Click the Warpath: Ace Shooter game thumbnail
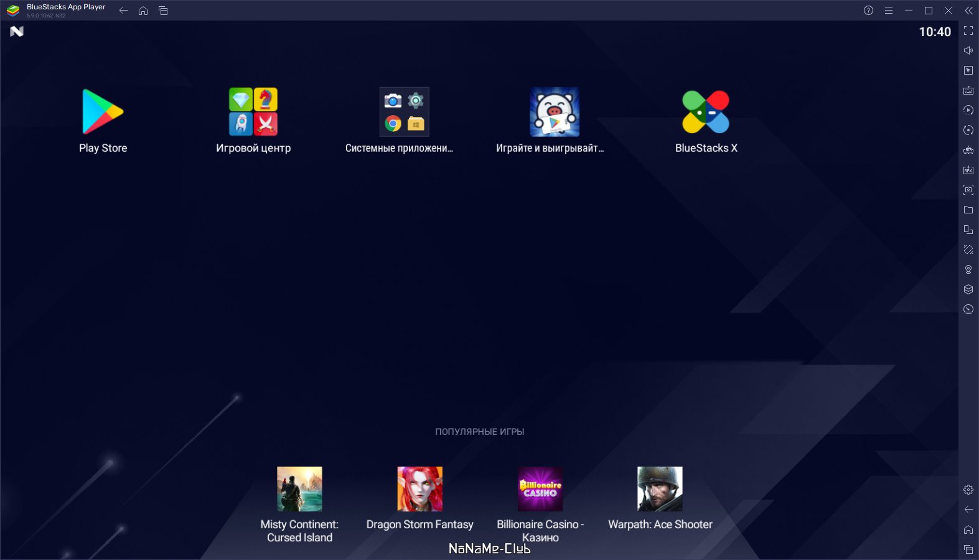The height and width of the screenshot is (560, 979). click(660, 489)
